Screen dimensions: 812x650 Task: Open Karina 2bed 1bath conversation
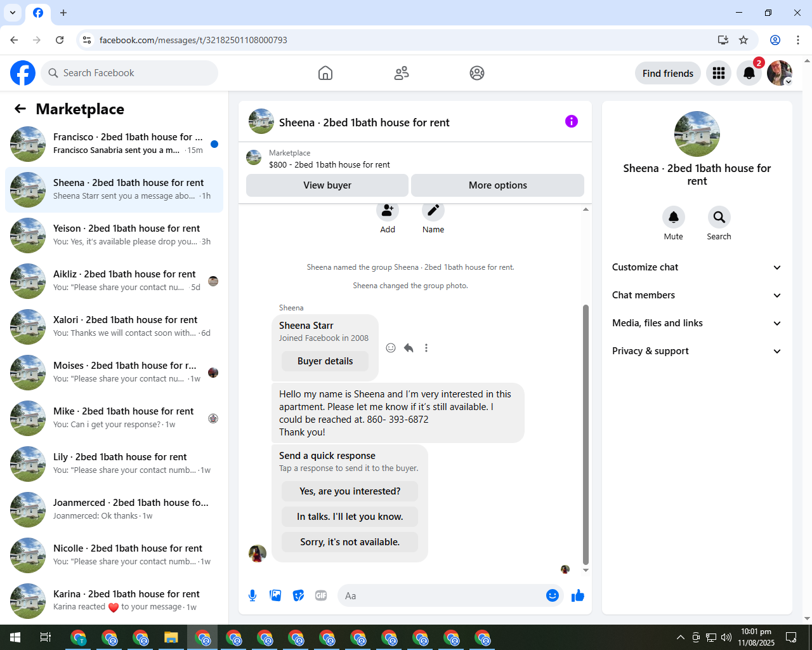[114, 601]
